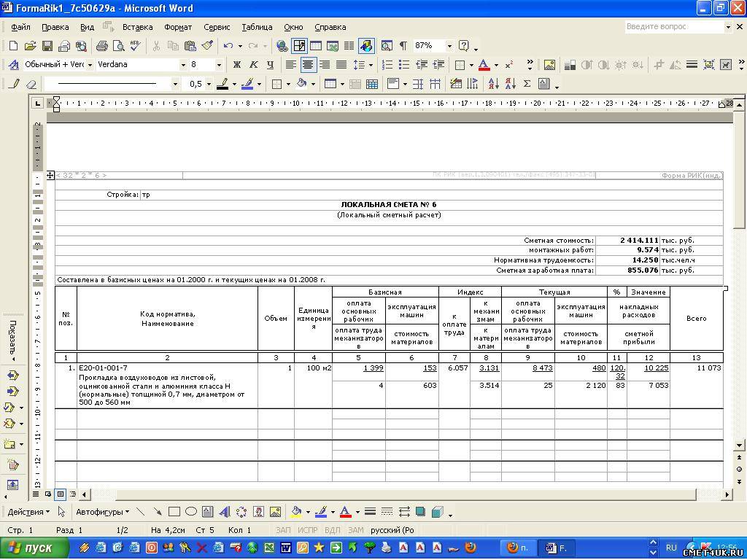Click the font color red A swatch
747x560 pixels.
pos(483,65)
